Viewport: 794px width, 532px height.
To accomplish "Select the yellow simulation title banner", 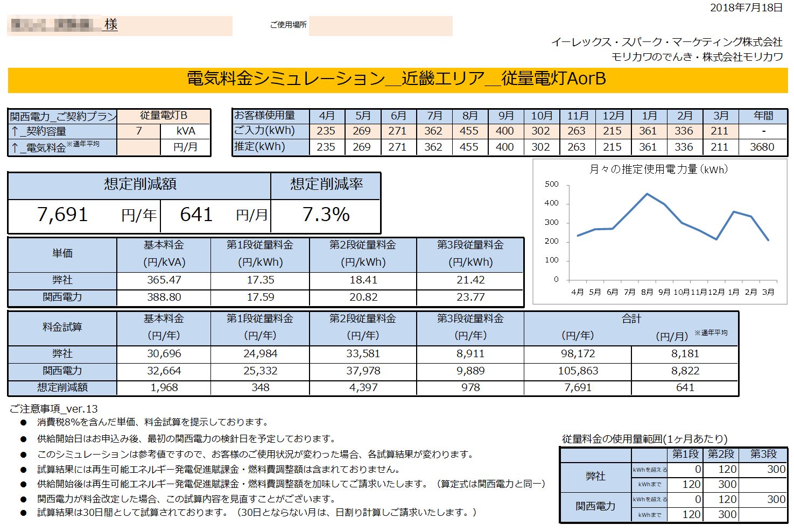I will point(397,80).
